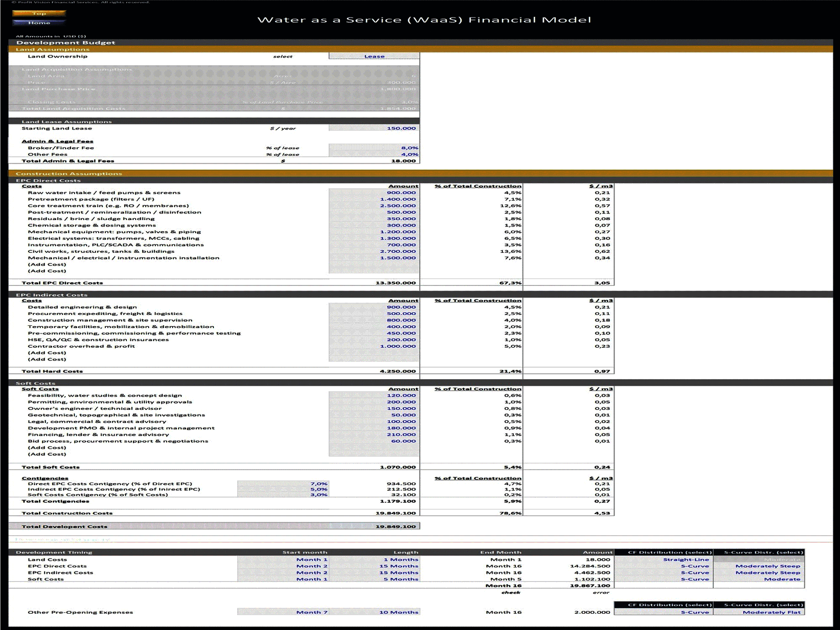Select Electrical systems amount 1.300.000
Viewport: 840px width, 630px height.
tap(374, 238)
